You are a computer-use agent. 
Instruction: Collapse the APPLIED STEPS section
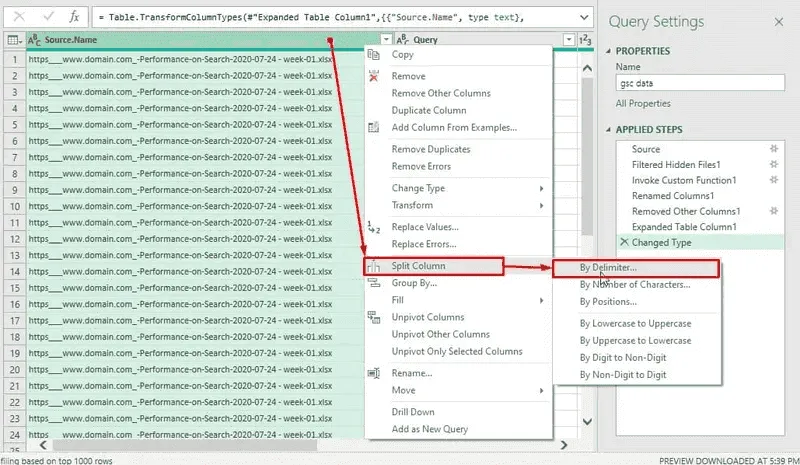tap(609, 130)
